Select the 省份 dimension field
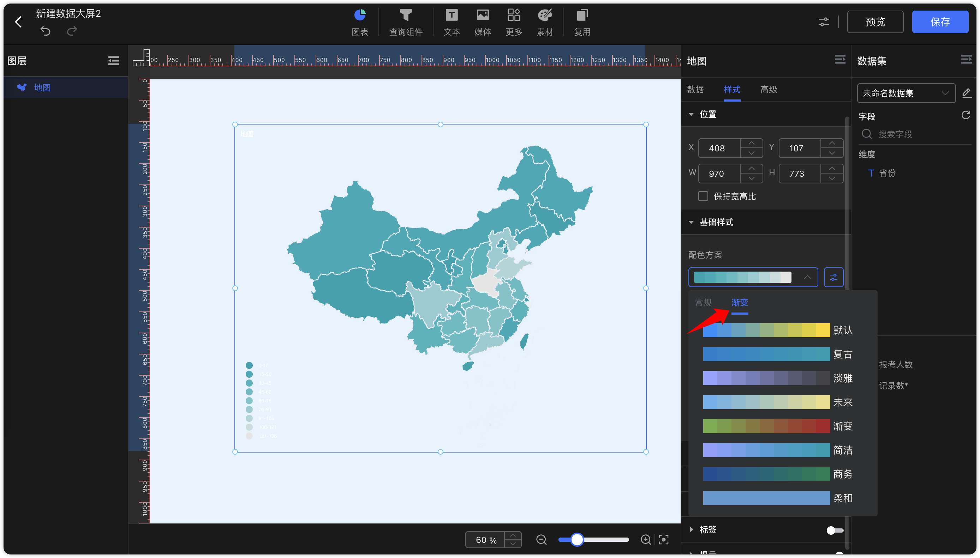The height and width of the screenshot is (558, 980). (887, 173)
